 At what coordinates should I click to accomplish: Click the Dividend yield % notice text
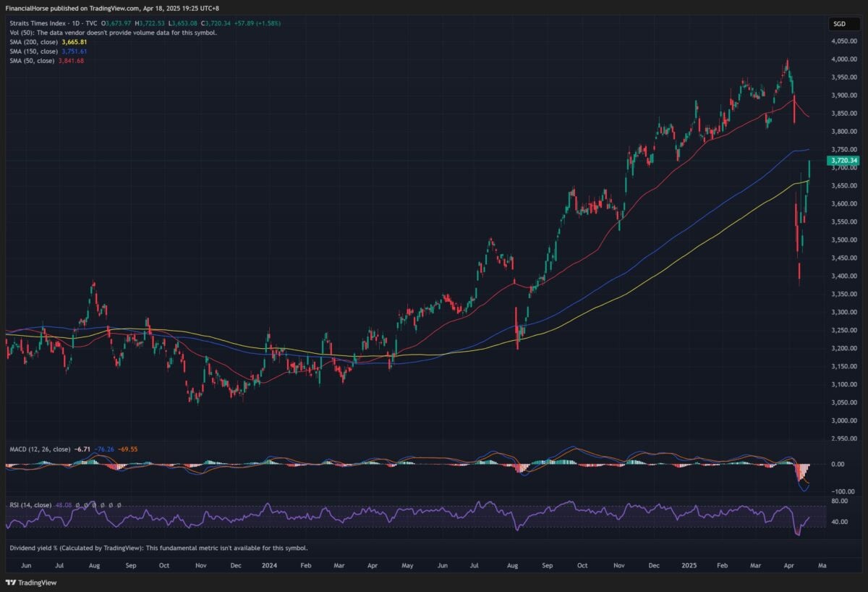(x=158, y=548)
